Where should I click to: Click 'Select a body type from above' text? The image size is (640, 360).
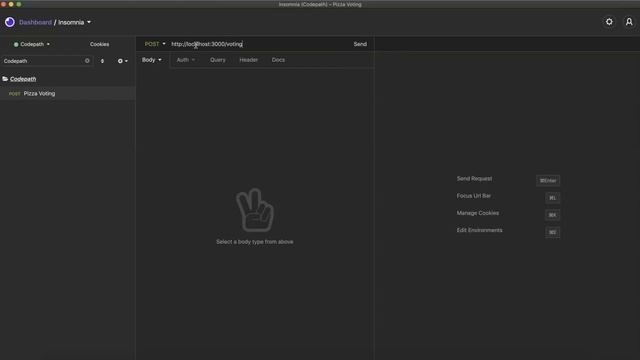[x=255, y=242]
